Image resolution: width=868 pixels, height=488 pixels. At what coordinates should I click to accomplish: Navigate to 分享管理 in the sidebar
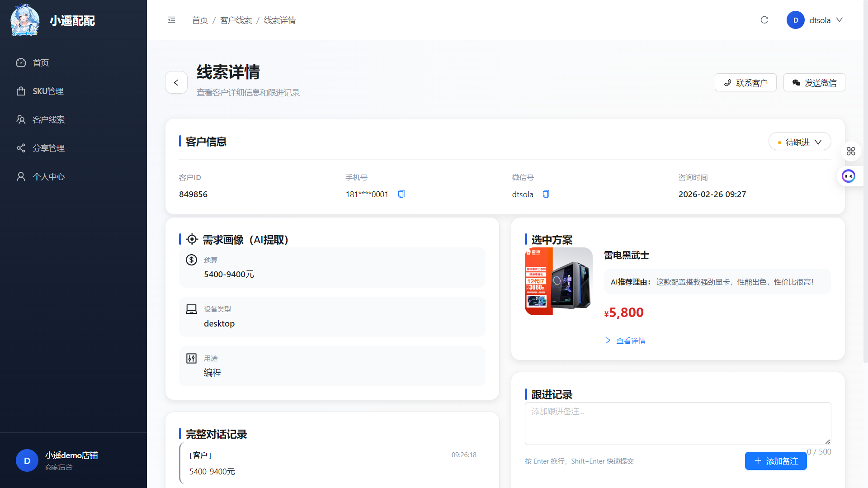pos(48,148)
